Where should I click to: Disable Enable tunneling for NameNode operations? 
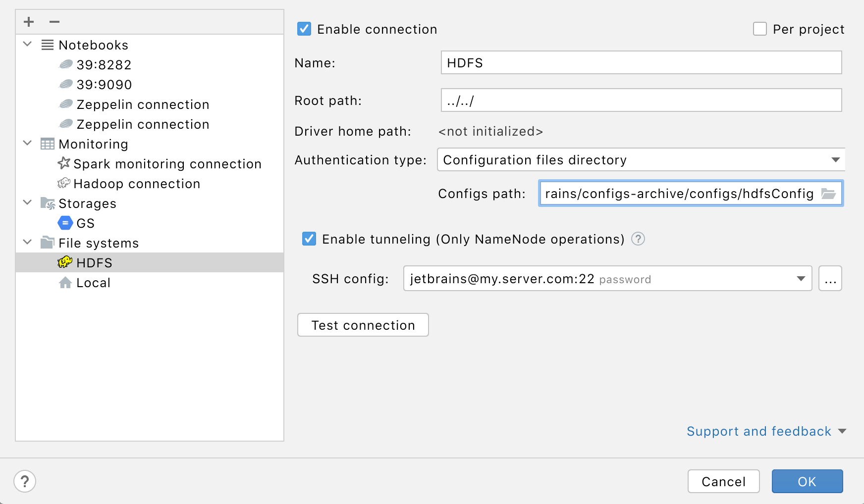(x=309, y=239)
